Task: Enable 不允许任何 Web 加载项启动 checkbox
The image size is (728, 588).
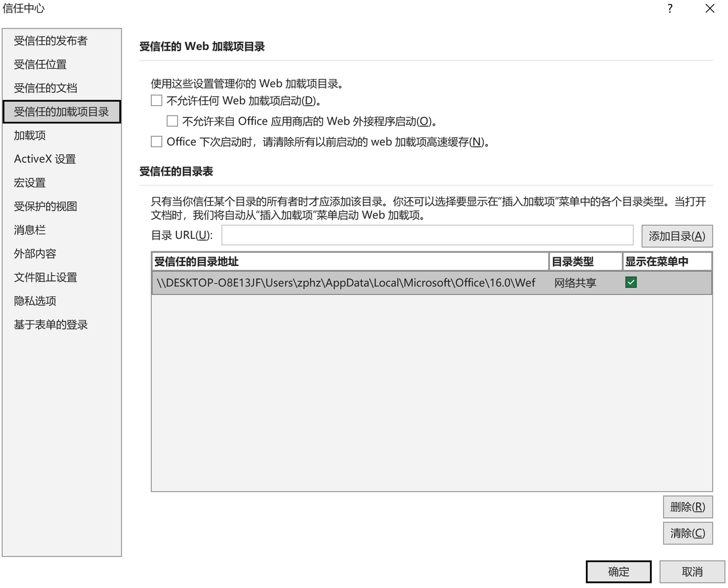Action: [x=156, y=101]
